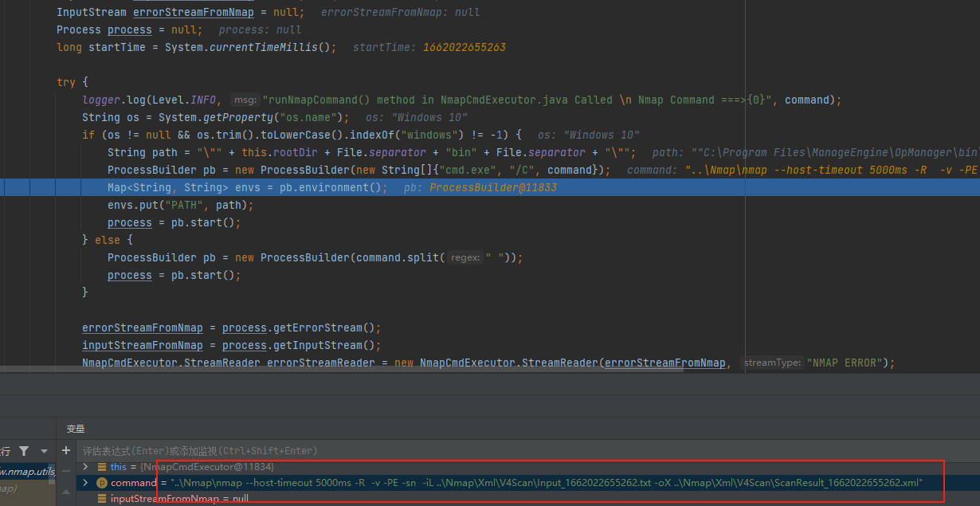Click the 'p' parameter icon beside command
This screenshot has width=980, height=506.
coord(102,483)
